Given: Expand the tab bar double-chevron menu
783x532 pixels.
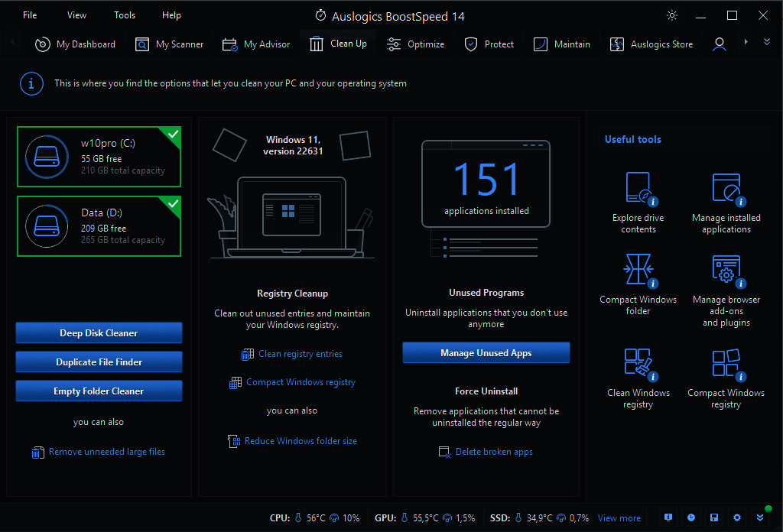Looking at the screenshot, I should 767,43.
